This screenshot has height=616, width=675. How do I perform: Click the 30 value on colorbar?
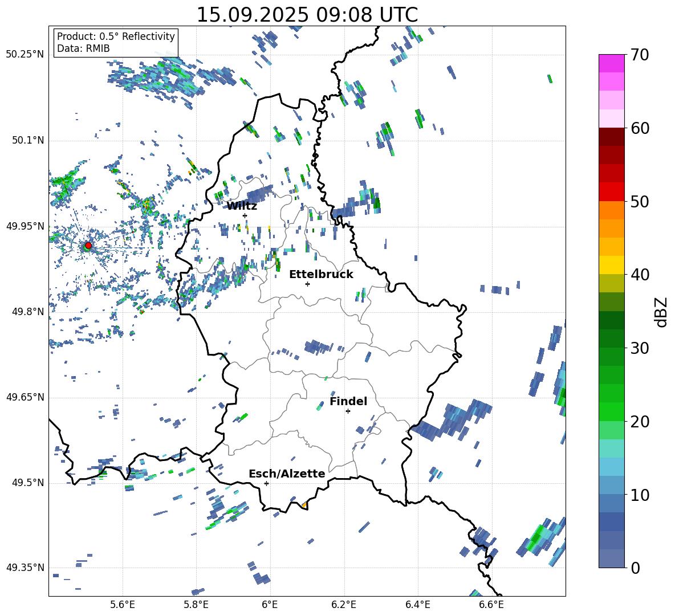pos(640,348)
